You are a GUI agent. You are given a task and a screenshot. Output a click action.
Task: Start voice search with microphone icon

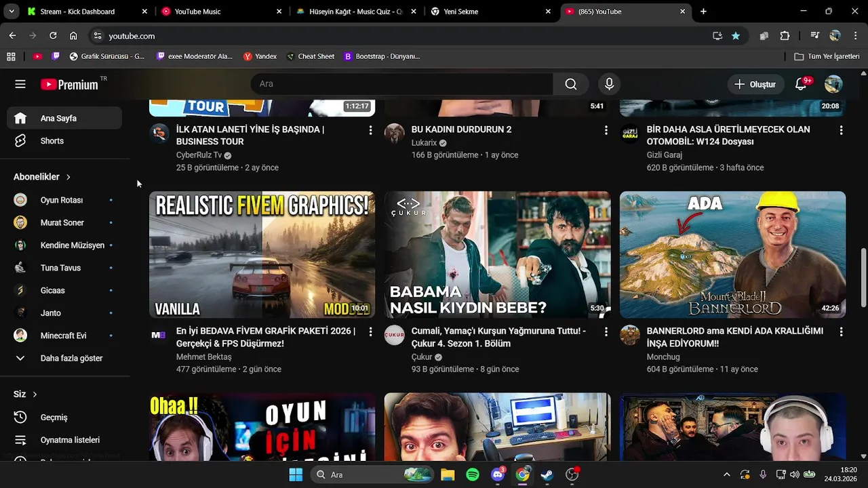609,84
